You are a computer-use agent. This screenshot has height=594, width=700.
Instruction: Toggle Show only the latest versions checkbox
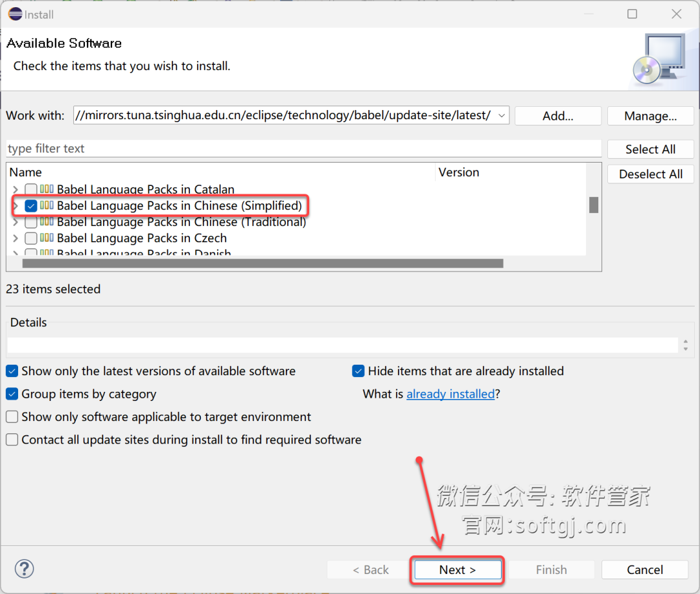pyautogui.click(x=12, y=371)
